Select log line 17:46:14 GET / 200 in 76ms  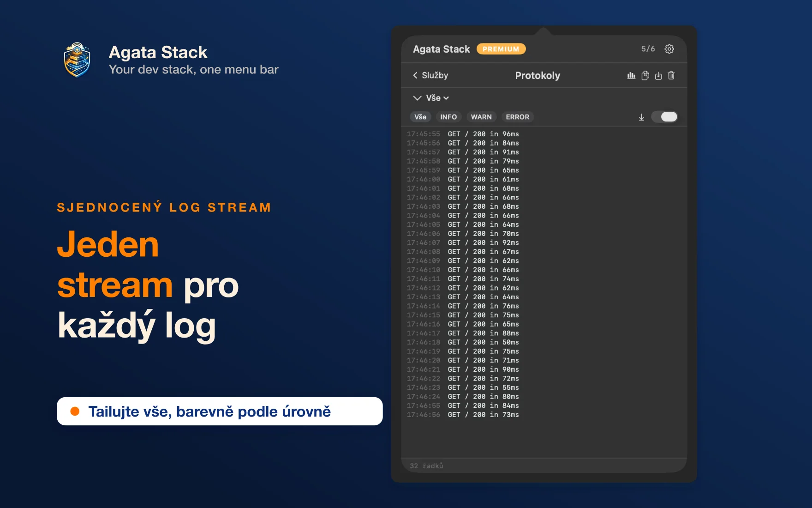click(463, 306)
